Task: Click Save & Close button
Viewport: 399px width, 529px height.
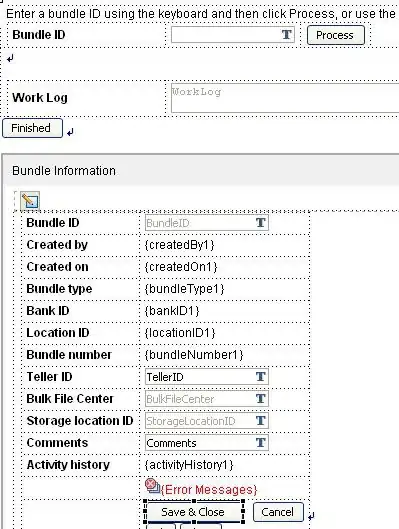Action: point(194,512)
